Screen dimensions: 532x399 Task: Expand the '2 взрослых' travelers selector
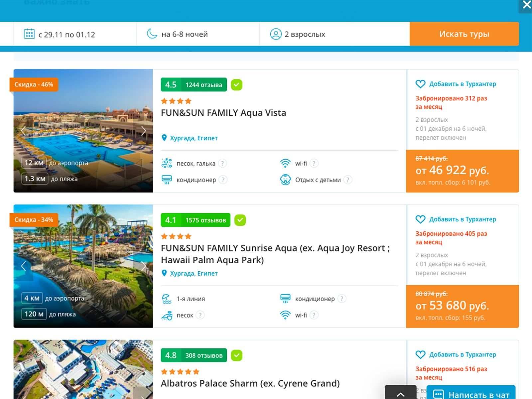[x=305, y=34]
